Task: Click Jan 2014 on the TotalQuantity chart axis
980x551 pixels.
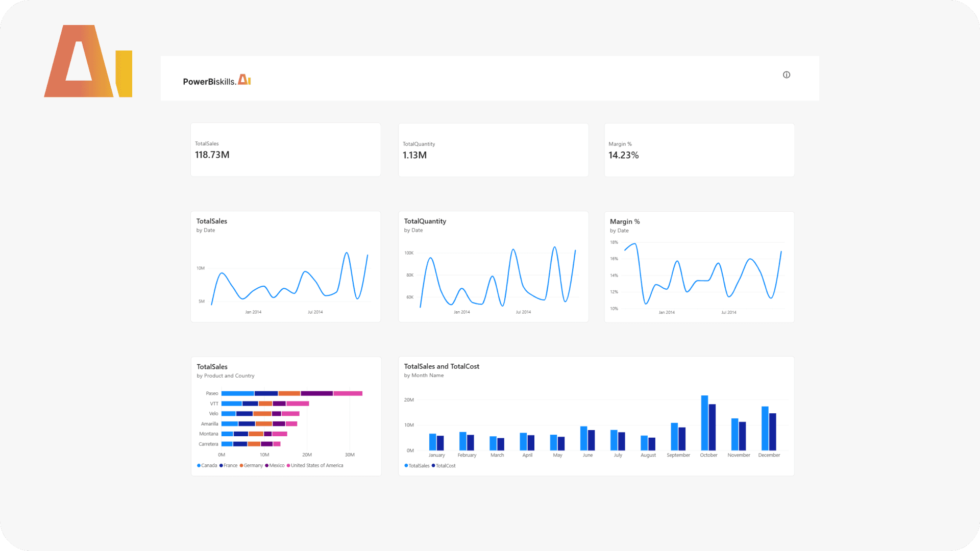Action: 461,312
